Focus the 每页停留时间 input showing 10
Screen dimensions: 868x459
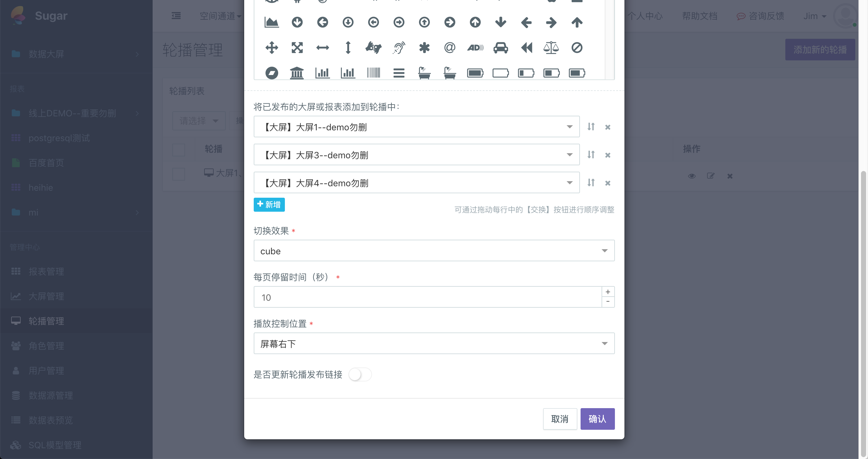(428, 297)
